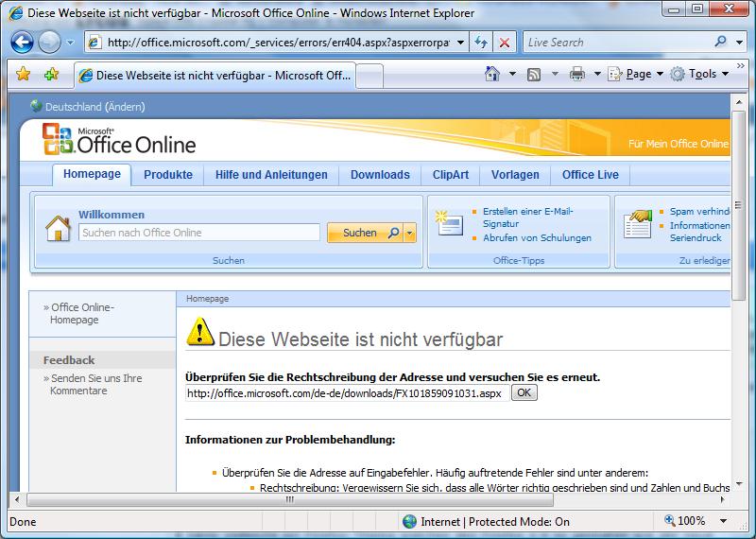Screen dimensions: 756x539
Task: Click the 'Zu erledigen' checklist icon
Action: [x=637, y=224]
